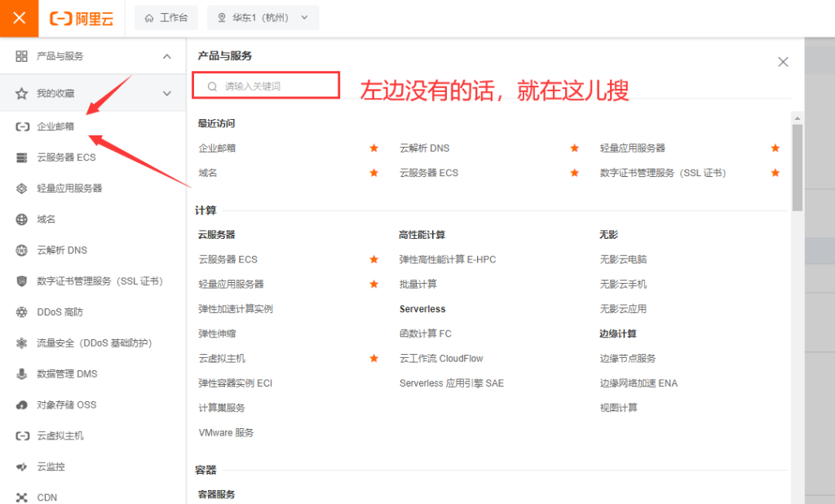Click the 数据管理 DMS sidebar icon
Screen dimensions: 835x504
21,374
